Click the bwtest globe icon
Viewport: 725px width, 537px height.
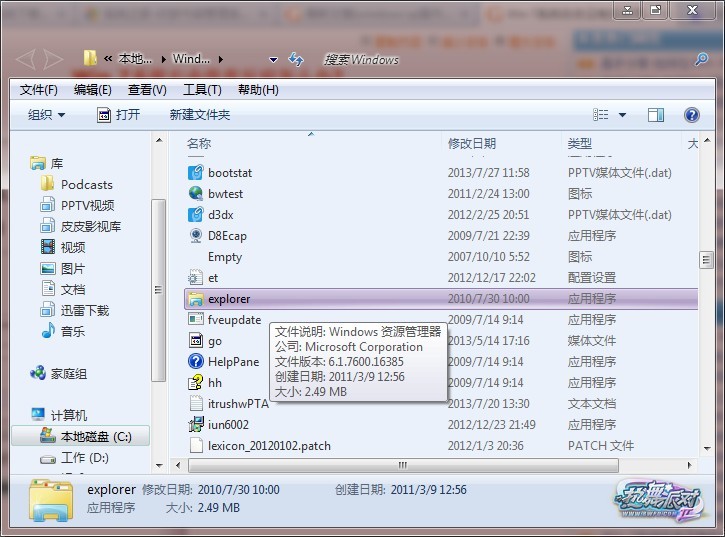(196, 193)
